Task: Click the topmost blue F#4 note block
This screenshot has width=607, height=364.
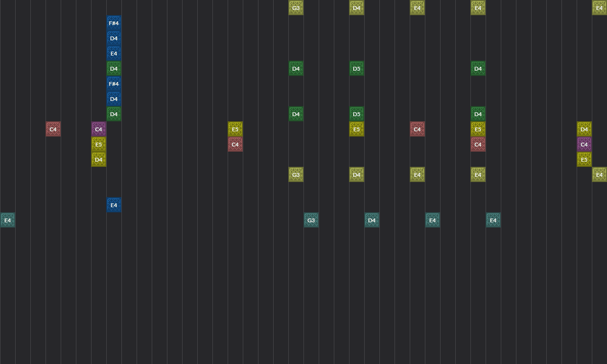Action: [x=114, y=23]
